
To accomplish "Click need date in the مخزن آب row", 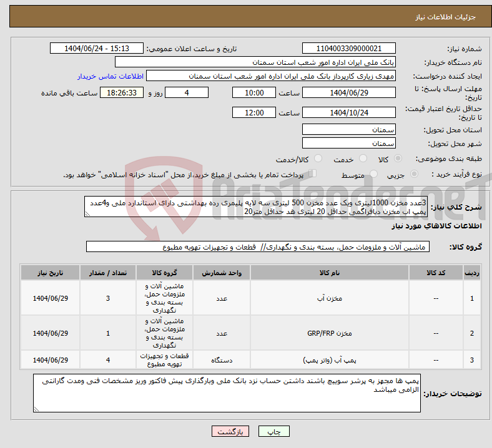I will [50, 298].
